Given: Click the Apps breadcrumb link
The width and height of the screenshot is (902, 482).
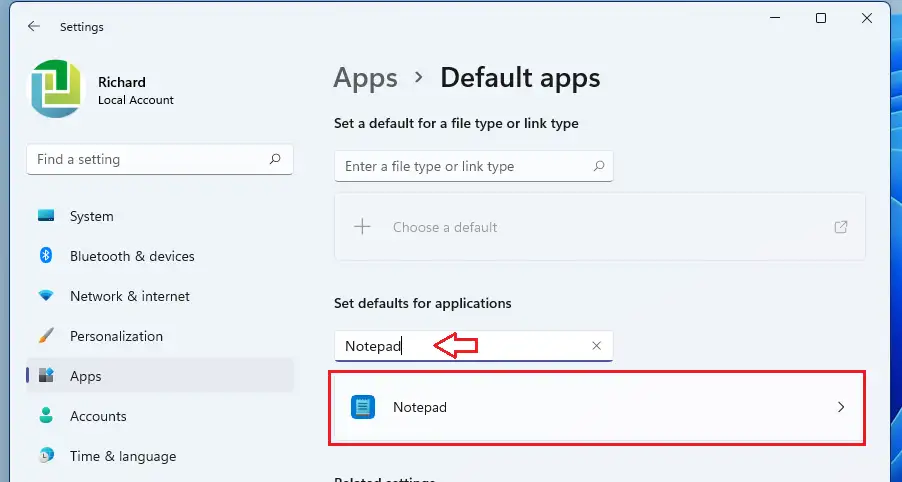Looking at the screenshot, I should 365,78.
